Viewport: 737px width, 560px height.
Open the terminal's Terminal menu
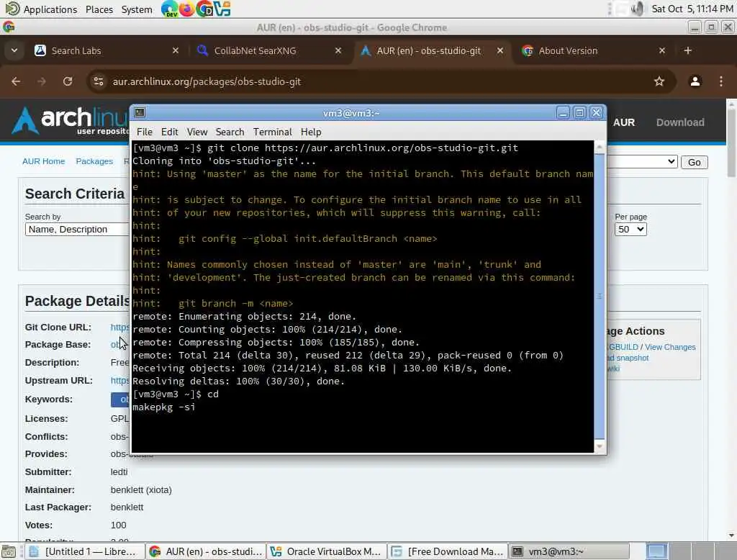click(x=273, y=132)
